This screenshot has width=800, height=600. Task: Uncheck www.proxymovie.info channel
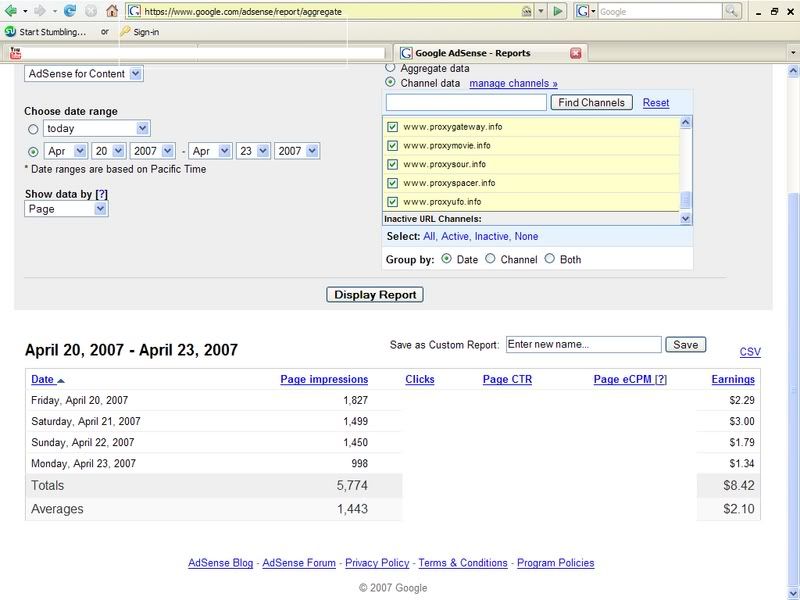(392, 145)
